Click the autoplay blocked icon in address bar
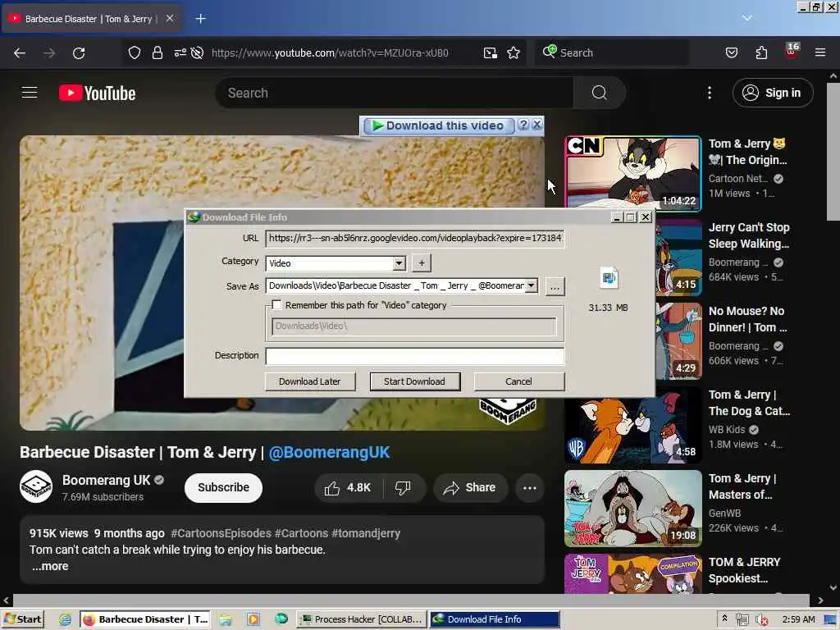Screen dimensions: 840x630 pos(197,52)
